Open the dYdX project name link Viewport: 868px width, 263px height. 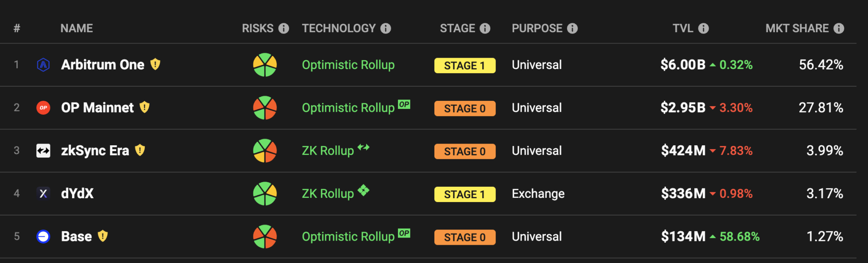[x=77, y=194]
